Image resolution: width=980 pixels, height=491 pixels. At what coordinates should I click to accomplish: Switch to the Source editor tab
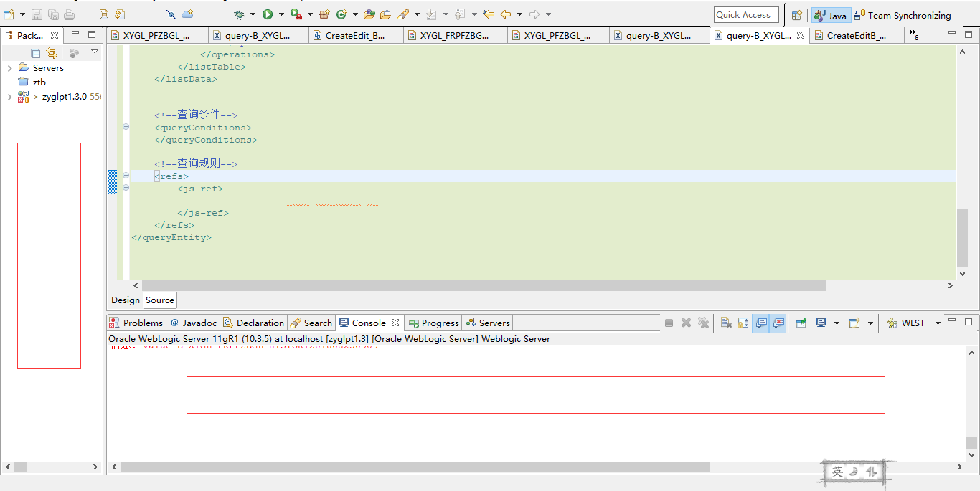pos(160,300)
